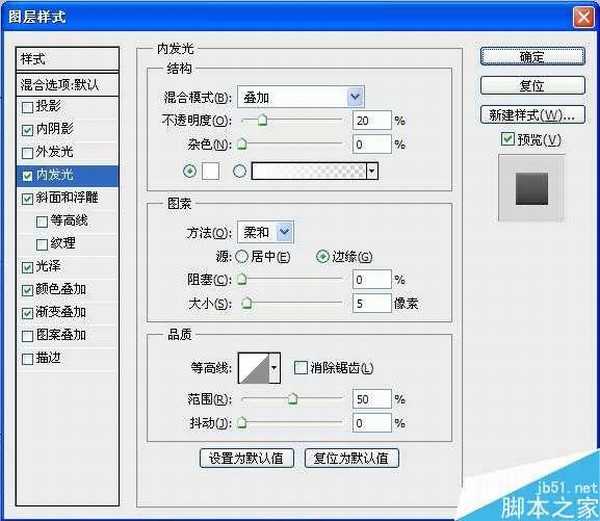Viewport: 600px width, 521px height.
Task: Open the glow gradient picker arrow
Action: pos(372,171)
